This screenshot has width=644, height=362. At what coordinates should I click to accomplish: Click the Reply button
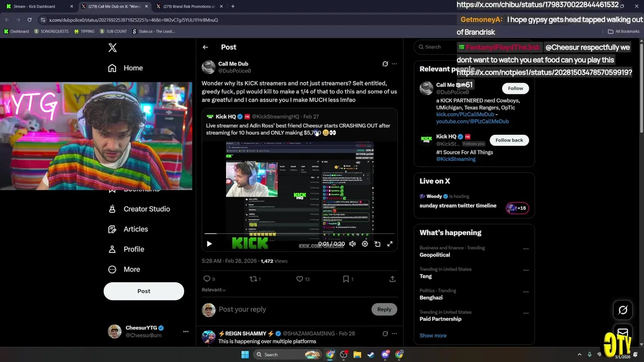(384, 309)
